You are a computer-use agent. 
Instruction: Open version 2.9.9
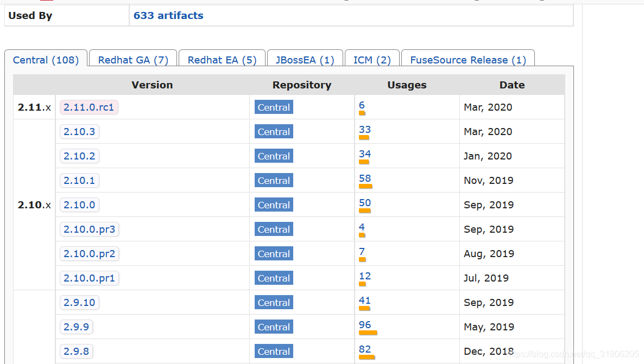77,327
